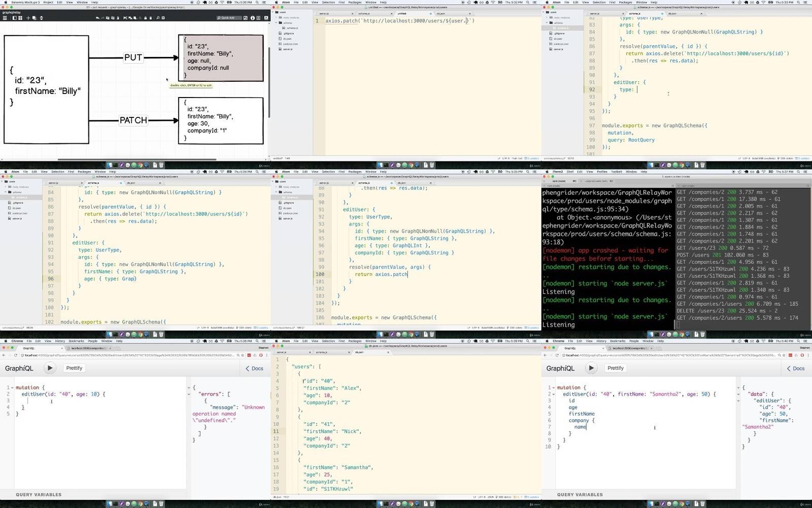This screenshot has width=812, height=508.
Task: Toggle the Balsamiq navigator panel icon
Action: click(14, 18)
